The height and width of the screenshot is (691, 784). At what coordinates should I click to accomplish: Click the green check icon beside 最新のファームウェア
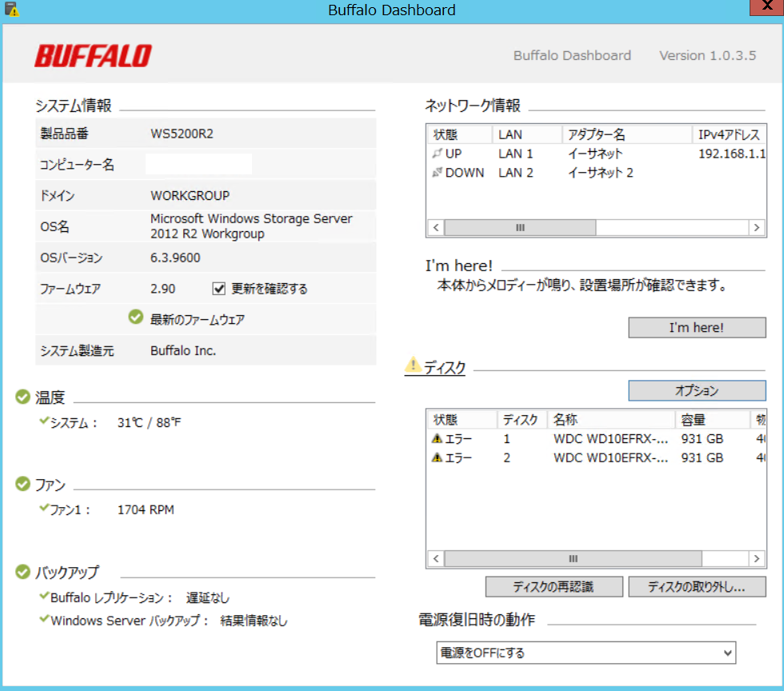coord(135,317)
